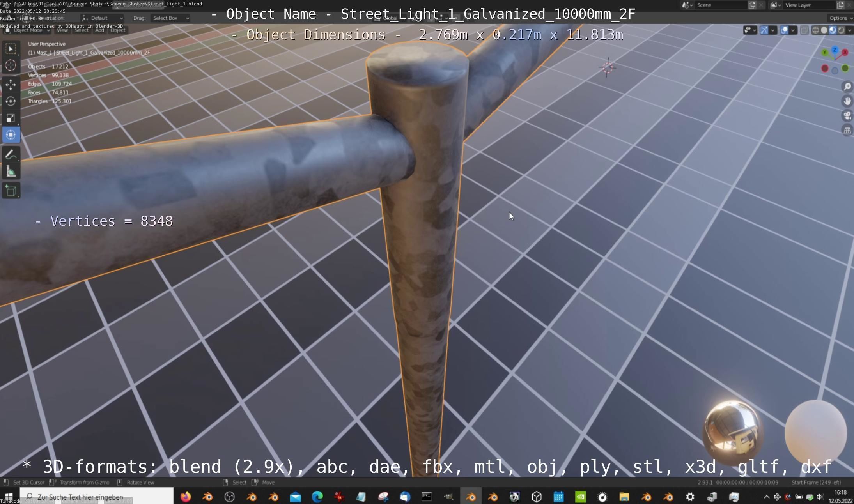The height and width of the screenshot is (504, 854).
Task: Open the View Layer browse dropdown icon
Action: pos(775,5)
